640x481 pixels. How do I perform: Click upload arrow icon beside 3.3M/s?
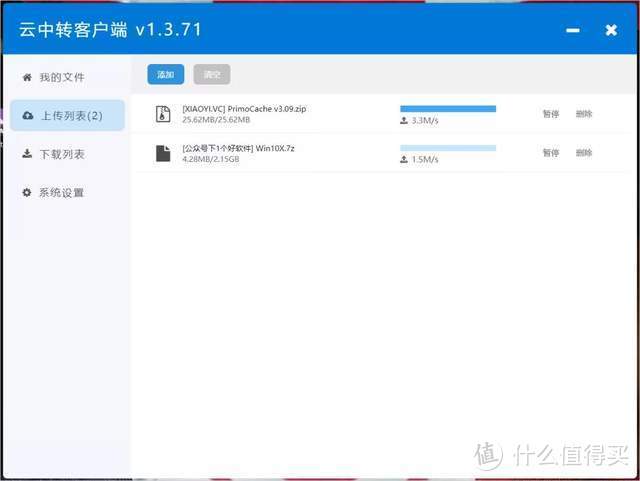click(x=404, y=120)
